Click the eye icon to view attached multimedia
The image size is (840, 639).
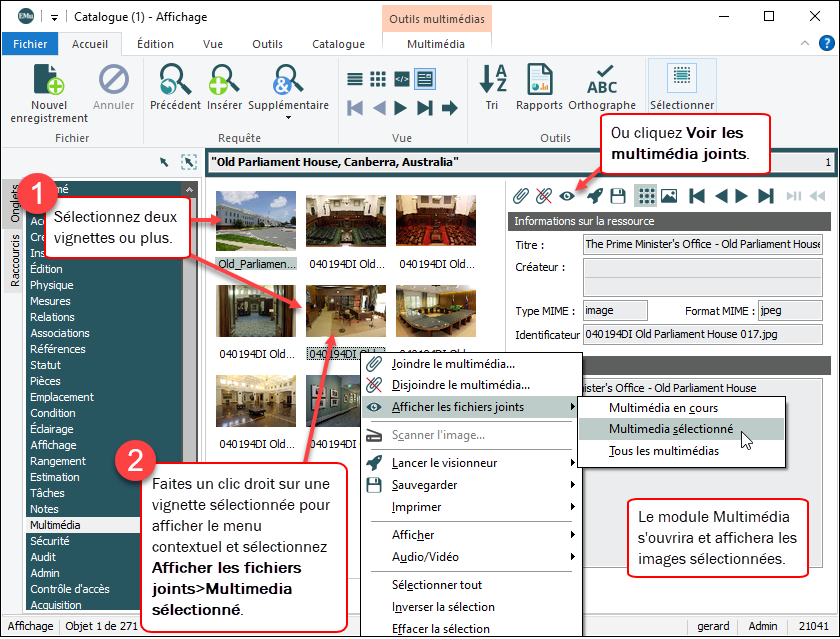pos(567,196)
